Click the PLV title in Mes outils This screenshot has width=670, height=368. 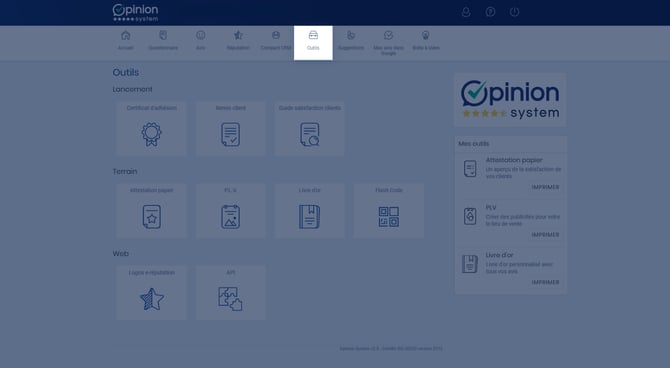(491, 207)
